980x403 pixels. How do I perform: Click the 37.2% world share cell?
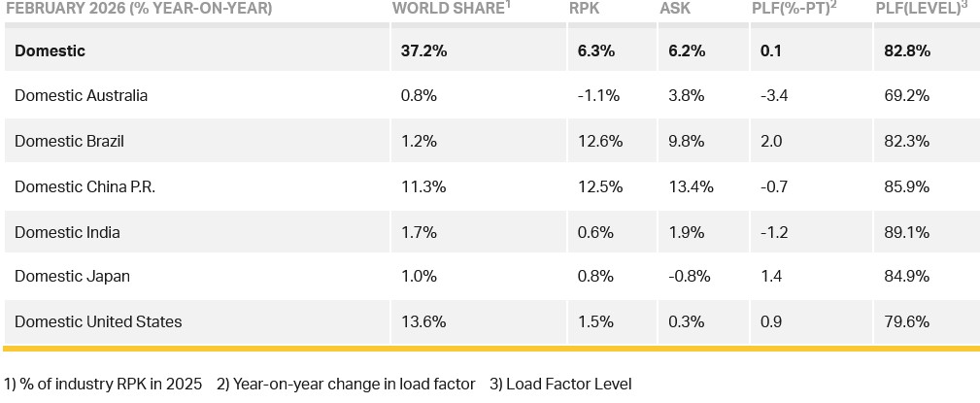423,50
